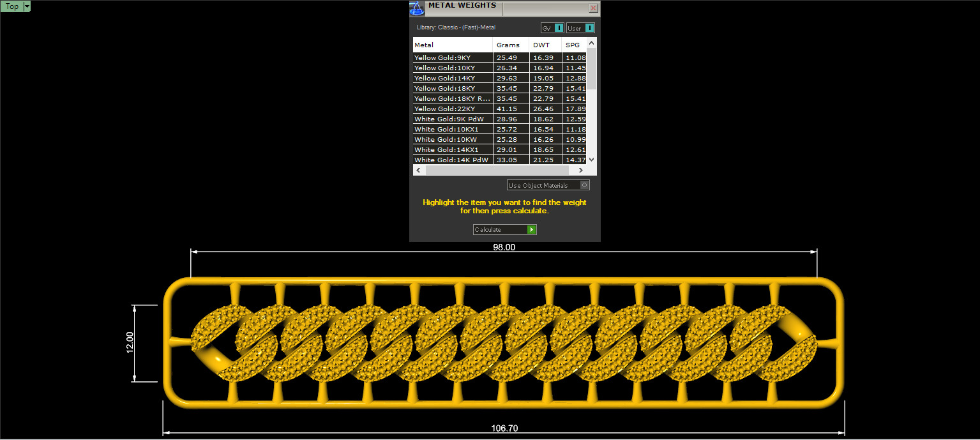Select the Yellow Gold:9KY row
This screenshot has height=440, width=980.
click(499, 57)
